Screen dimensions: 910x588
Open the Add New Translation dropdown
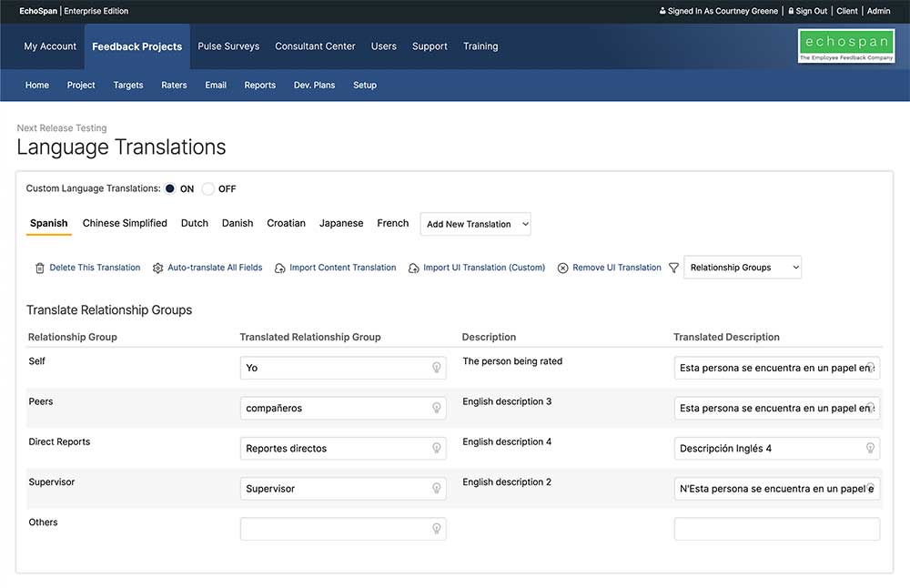pyautogui.click(x=475, y=224)
